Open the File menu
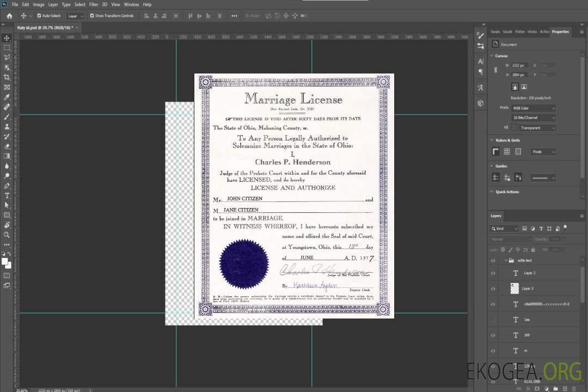Screen dimensions: 588x392 click(15, 4)
